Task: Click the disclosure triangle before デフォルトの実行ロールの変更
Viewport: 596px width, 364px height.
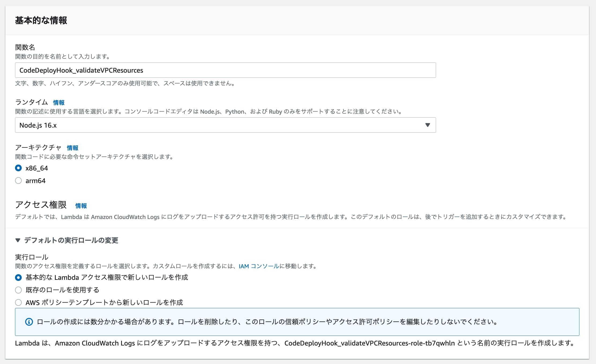Action: (x=18, y=240)
